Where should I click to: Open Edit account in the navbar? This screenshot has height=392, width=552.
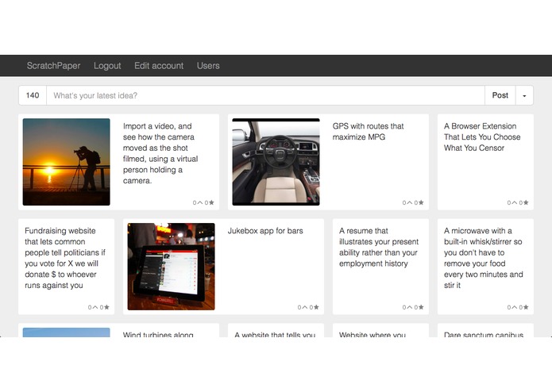point(159,66)
